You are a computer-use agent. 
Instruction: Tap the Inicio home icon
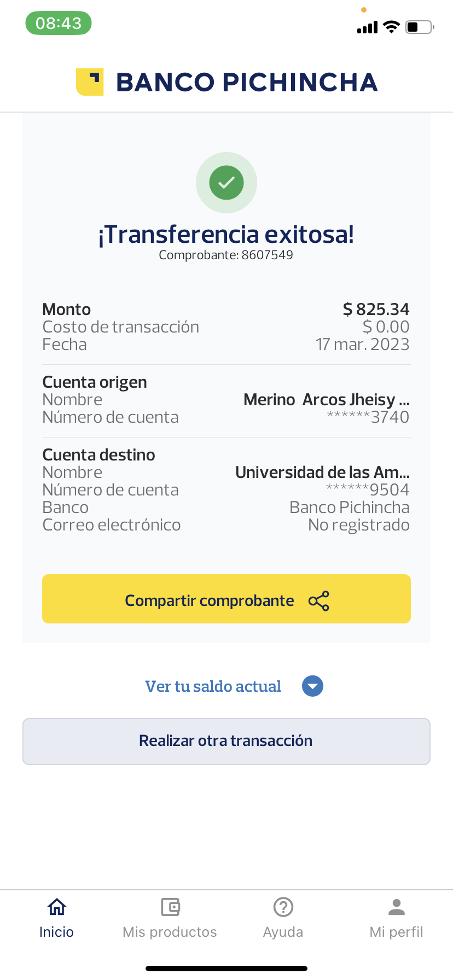pyautogui.click(x=57, y=907)
